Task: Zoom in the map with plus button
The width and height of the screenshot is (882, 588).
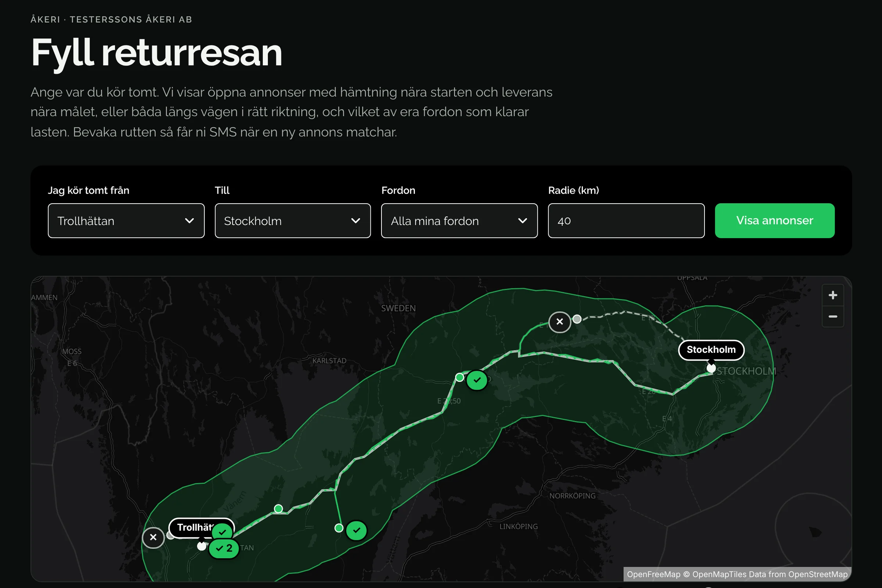Action: pos(832,295)
